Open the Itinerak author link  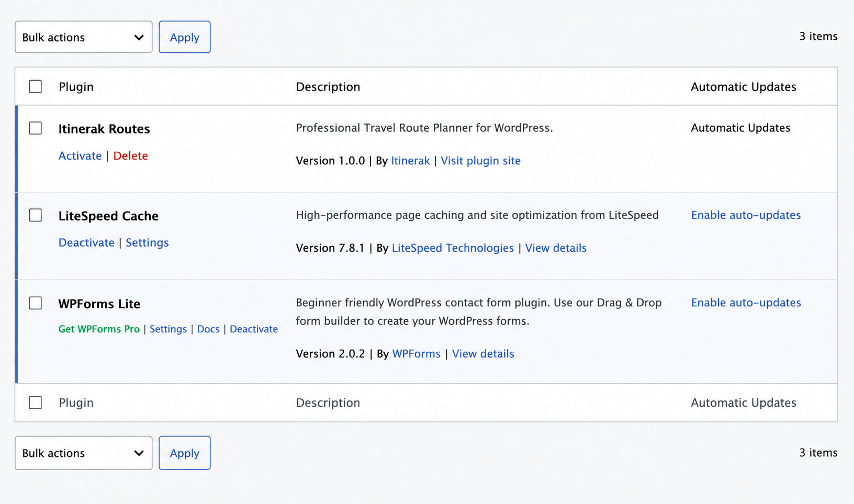[x=410, y=161]
